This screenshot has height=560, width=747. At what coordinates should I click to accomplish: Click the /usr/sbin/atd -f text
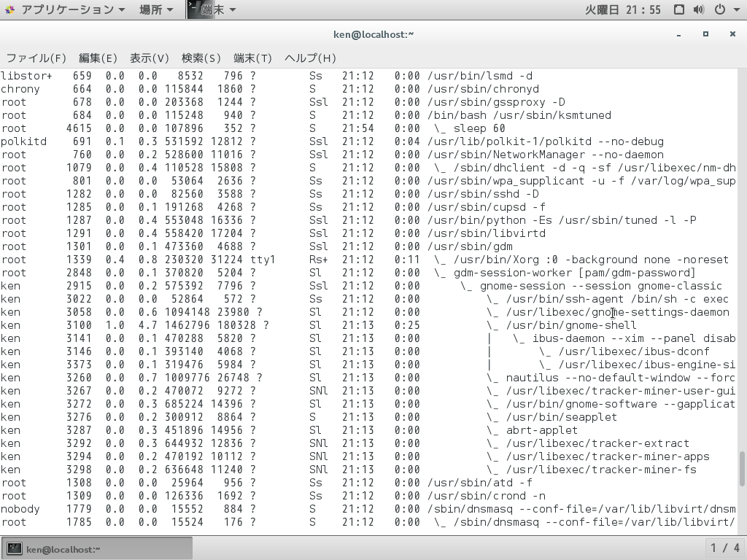(480, 483)
